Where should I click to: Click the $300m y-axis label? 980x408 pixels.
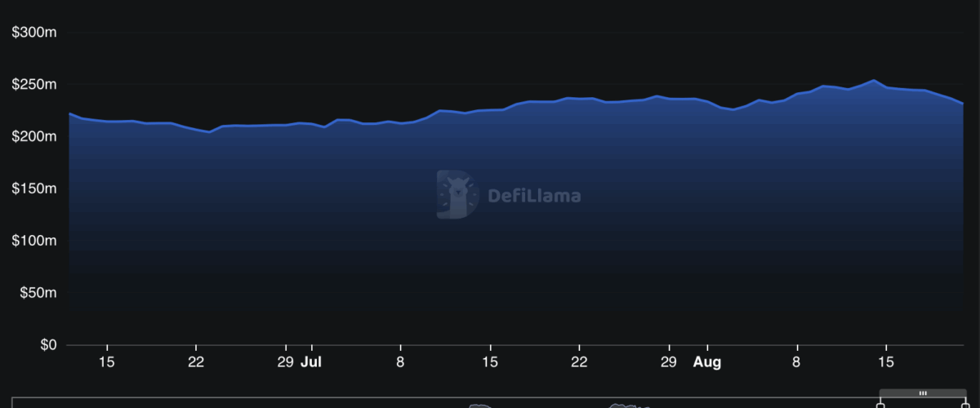(33, 33)
